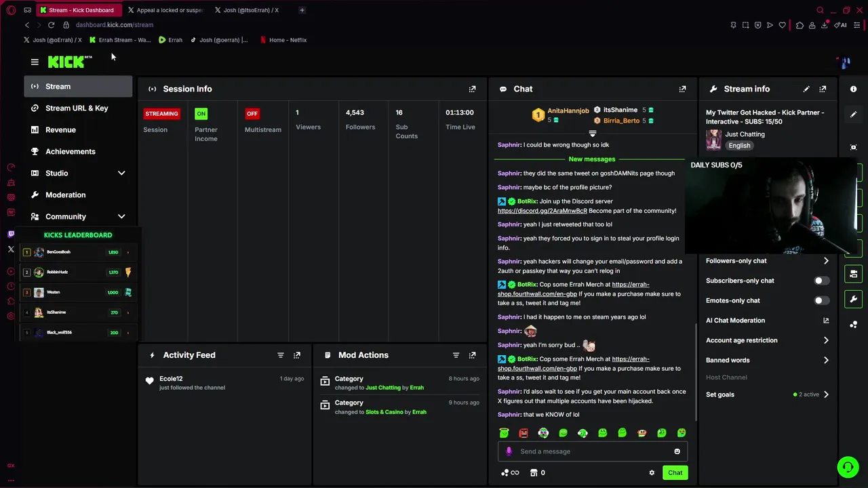The width and height of the screenshot is (868, 488).
Task: Open emoji picker in chat input
Action: [x=677, y=451]
